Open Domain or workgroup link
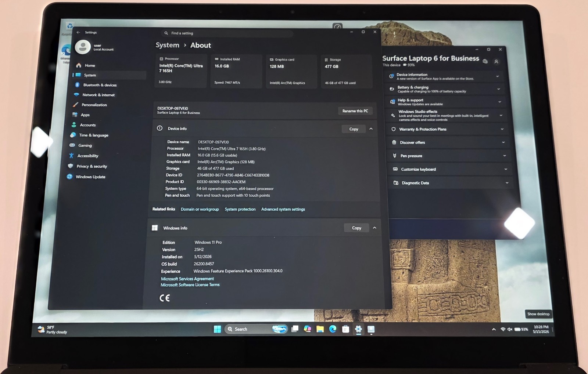The width and height of the screenshot is (588, 374). [200, 209]
